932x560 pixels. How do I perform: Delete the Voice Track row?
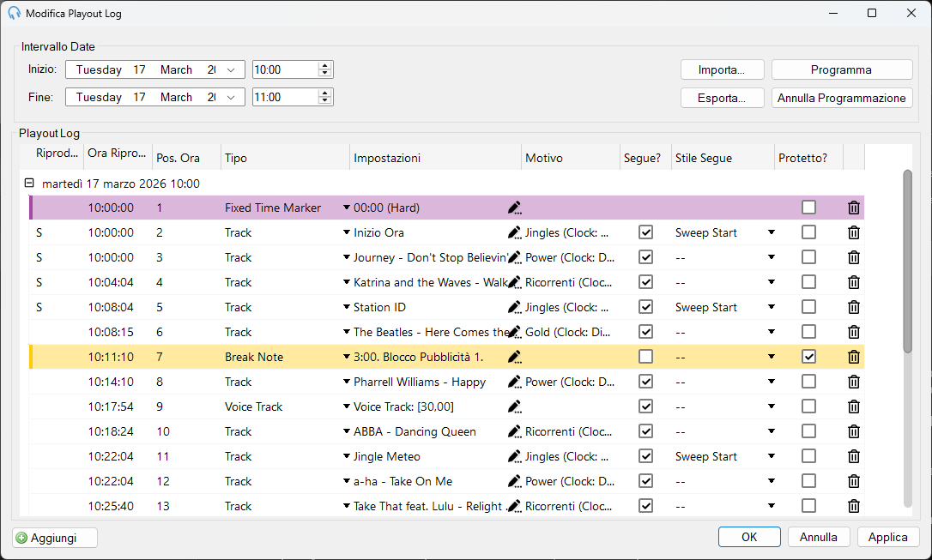click(854, 406)
